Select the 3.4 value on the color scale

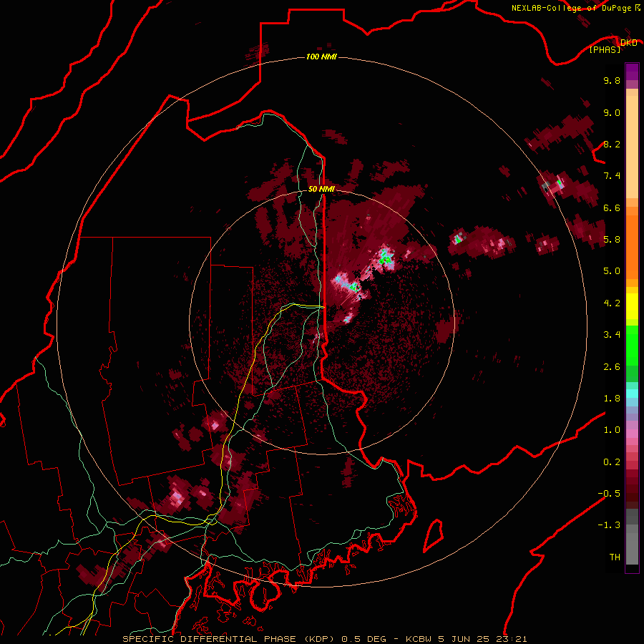pyautogui.click(x=612, y=335)
